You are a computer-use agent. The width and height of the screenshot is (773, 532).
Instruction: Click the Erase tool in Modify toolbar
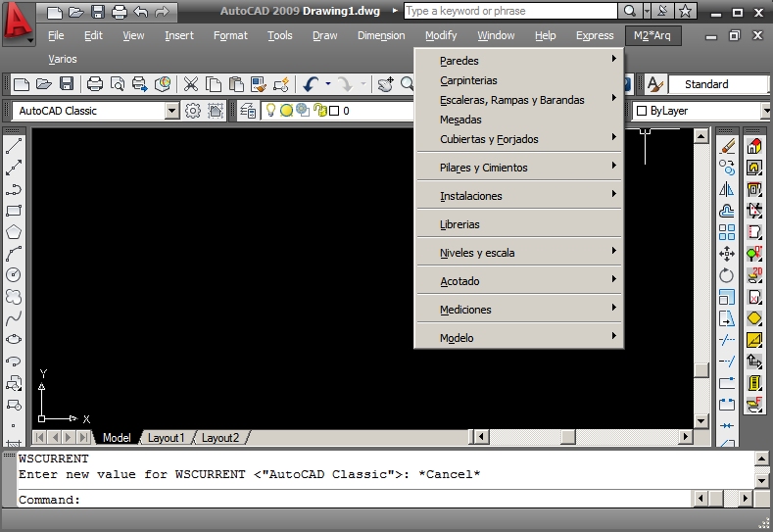727,146
